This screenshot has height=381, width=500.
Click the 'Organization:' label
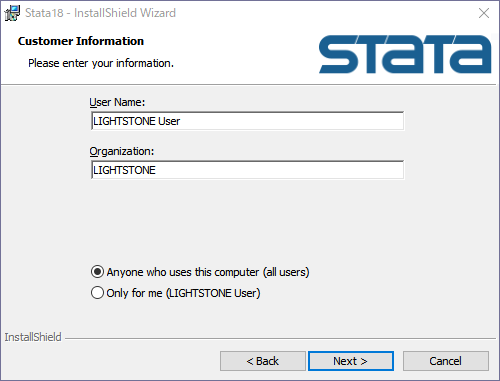point(122,151)
